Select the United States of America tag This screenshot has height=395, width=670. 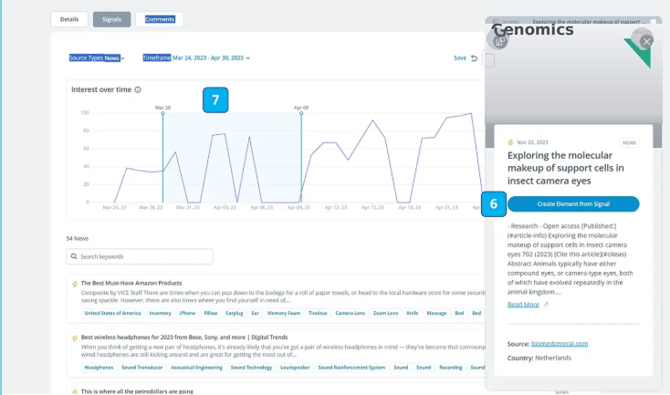[112, 313]
